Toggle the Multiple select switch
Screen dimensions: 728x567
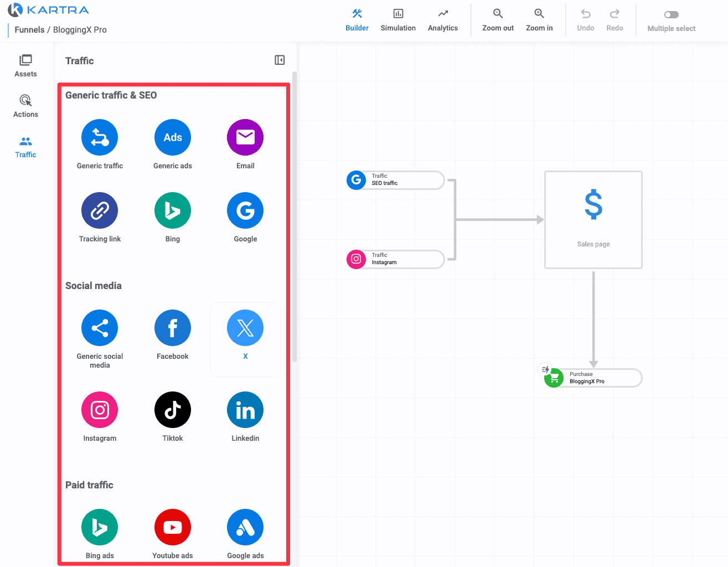point(672,14)
